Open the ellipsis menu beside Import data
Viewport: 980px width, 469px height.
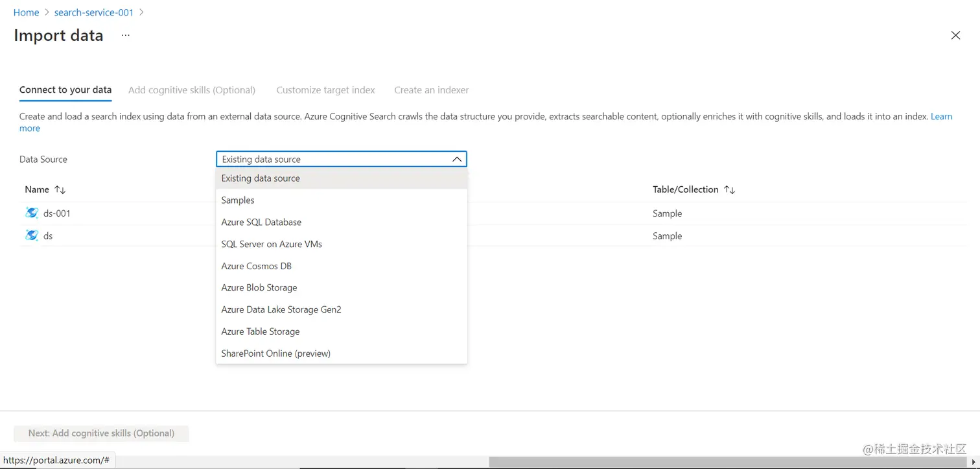(x=126, y=35)
